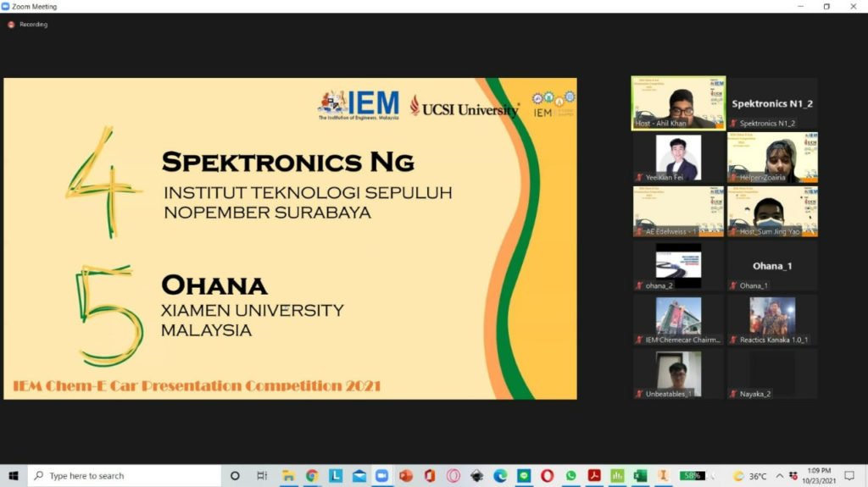Image resolution: width=868 pixels, height=487 pixels.
Task: Click the Type here to search box
Action: click(125, 476)
